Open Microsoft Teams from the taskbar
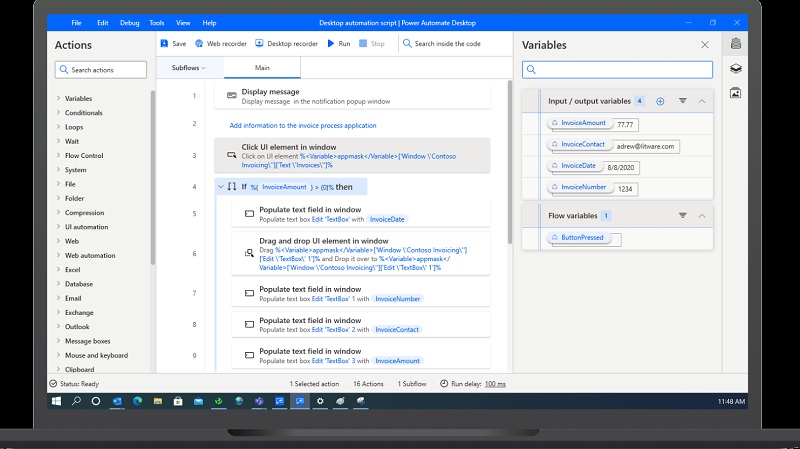Image resolution: width=800 pixels, height=449 pixels. click(x=259, y=401)
